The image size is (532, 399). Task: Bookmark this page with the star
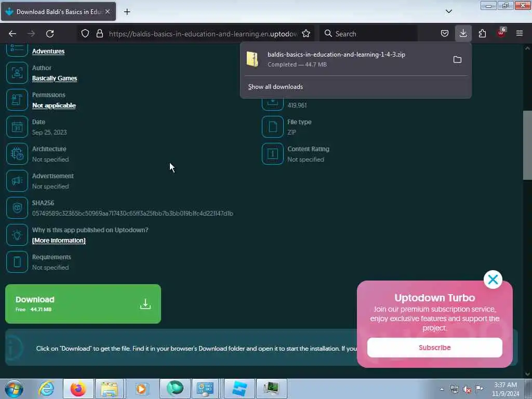coord(306,34)
